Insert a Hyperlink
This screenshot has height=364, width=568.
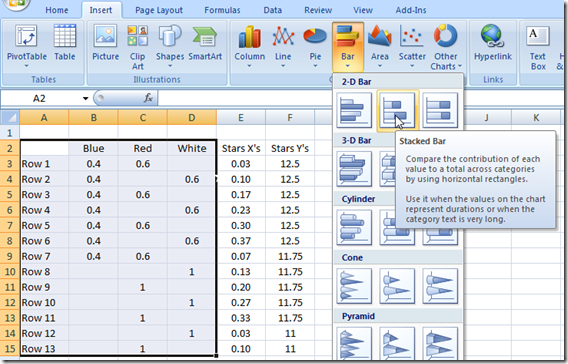[493, 42]
